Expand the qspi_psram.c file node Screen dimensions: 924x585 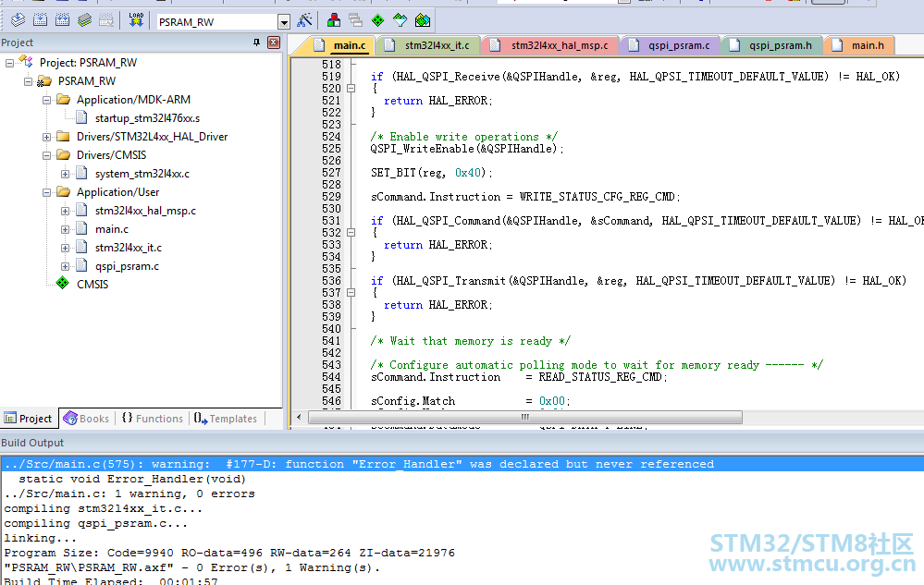(66, 266)
